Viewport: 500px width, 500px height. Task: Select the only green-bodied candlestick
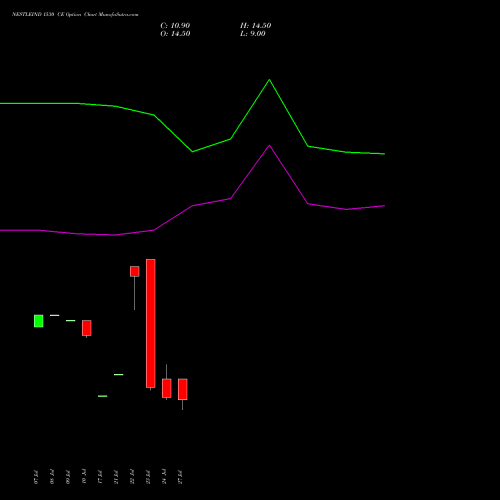(39, 321)
